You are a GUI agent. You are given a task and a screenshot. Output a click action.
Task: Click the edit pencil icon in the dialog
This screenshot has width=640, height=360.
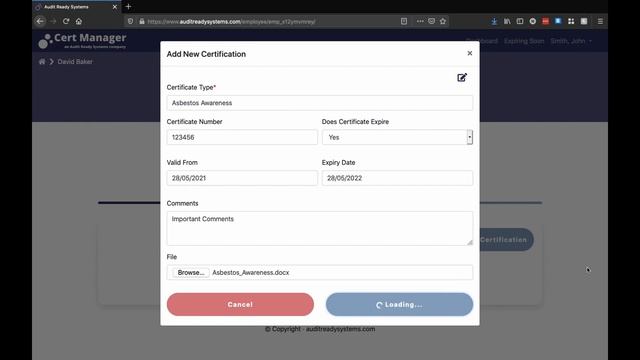coord(462,78)
